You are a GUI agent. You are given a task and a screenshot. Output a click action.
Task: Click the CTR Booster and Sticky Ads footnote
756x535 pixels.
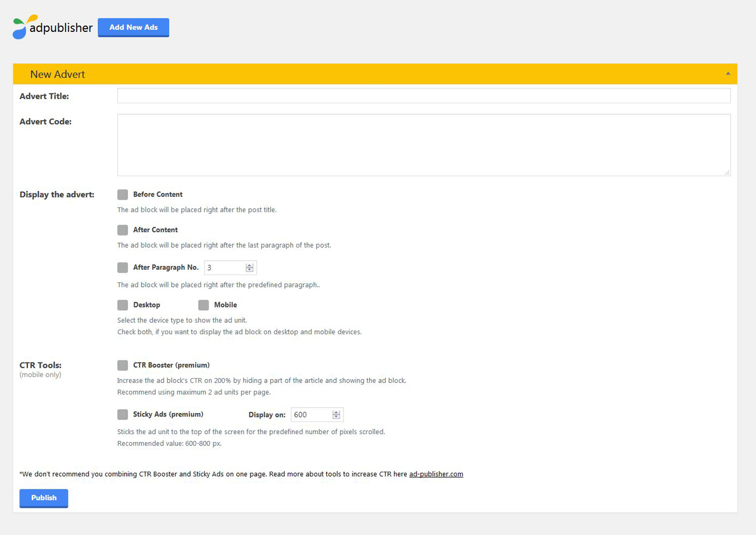pos(214,474)
